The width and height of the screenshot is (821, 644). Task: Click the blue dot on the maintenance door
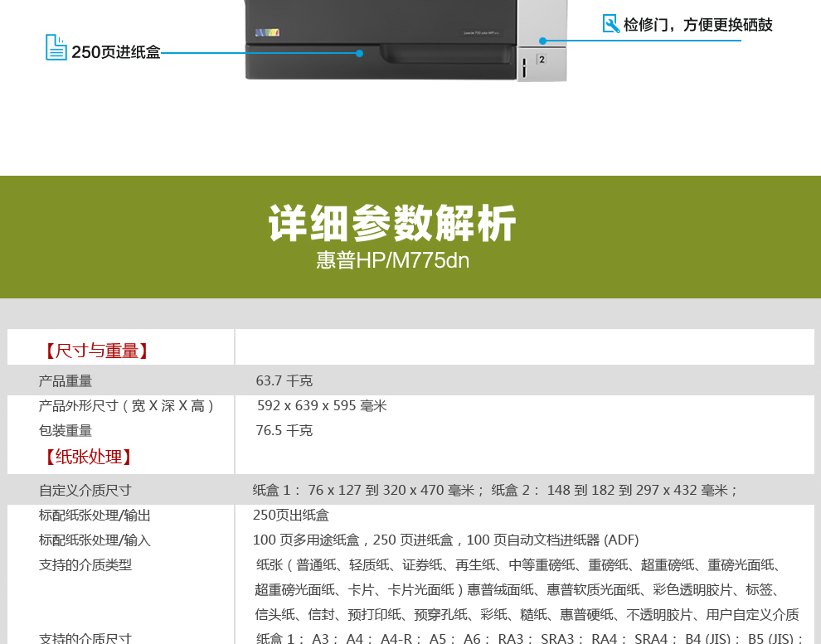pos(543,41)
